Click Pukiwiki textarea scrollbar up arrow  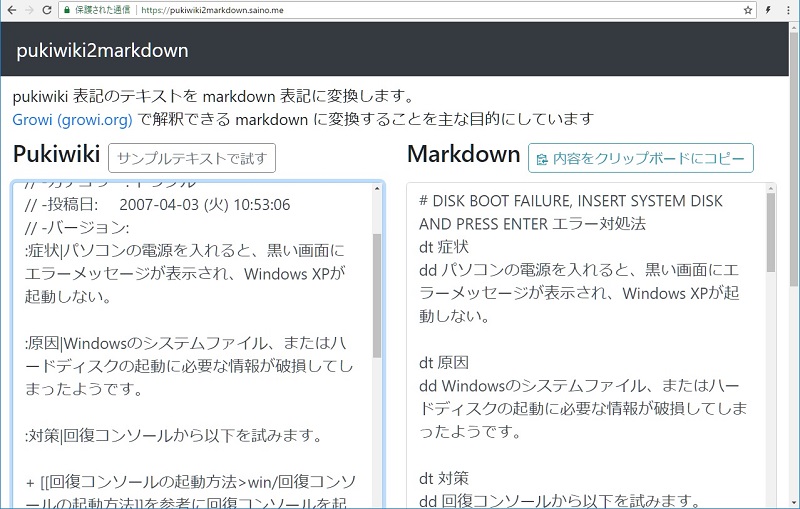[377, 188]
